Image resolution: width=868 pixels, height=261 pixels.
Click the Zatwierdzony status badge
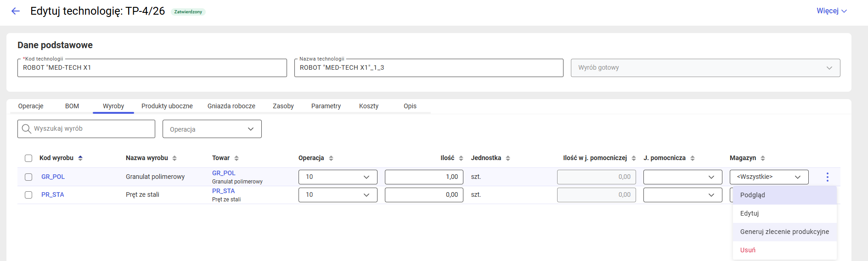pos(188,12)
